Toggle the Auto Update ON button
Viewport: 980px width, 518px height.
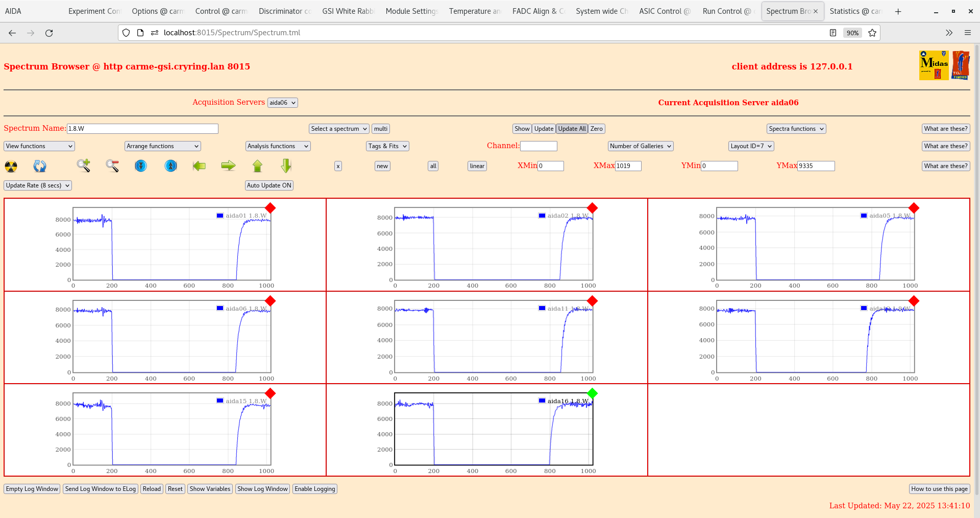click(269, 185)
